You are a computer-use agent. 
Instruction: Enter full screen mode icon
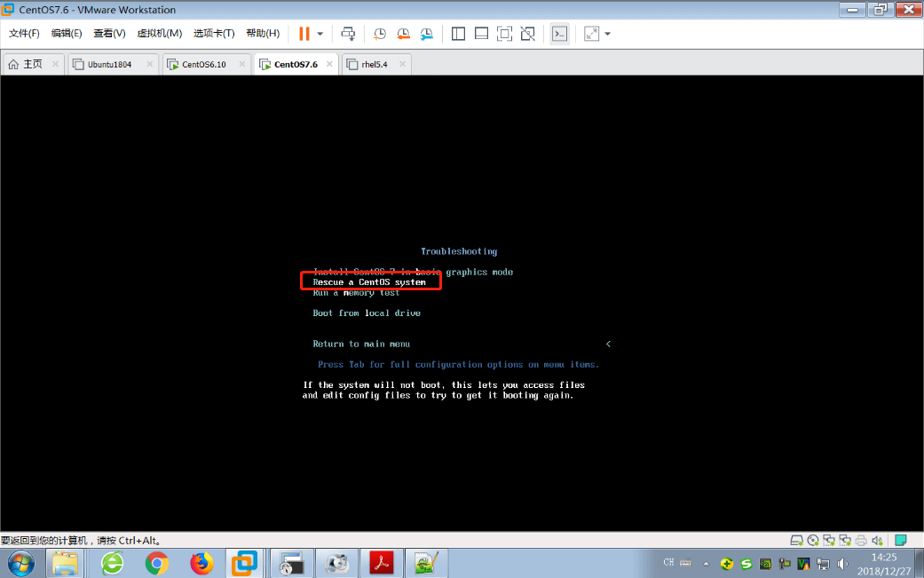tap(504, 34)
